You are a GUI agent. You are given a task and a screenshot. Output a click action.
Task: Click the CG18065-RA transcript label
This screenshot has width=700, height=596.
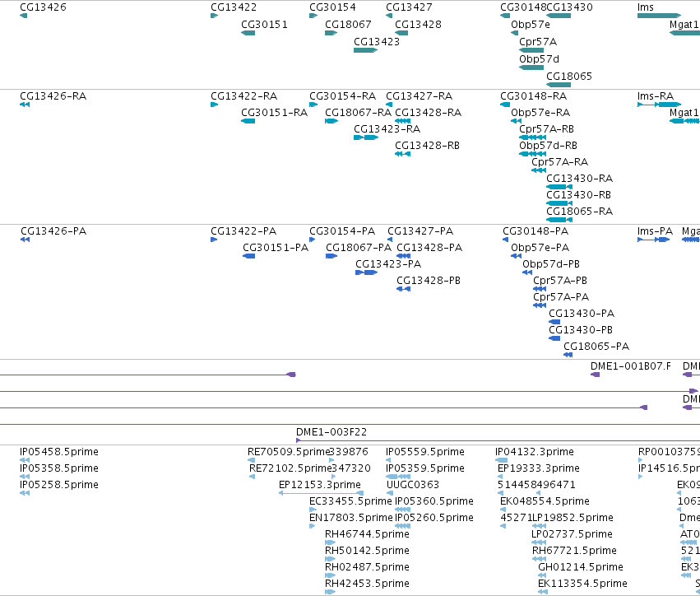click(579, 212)
